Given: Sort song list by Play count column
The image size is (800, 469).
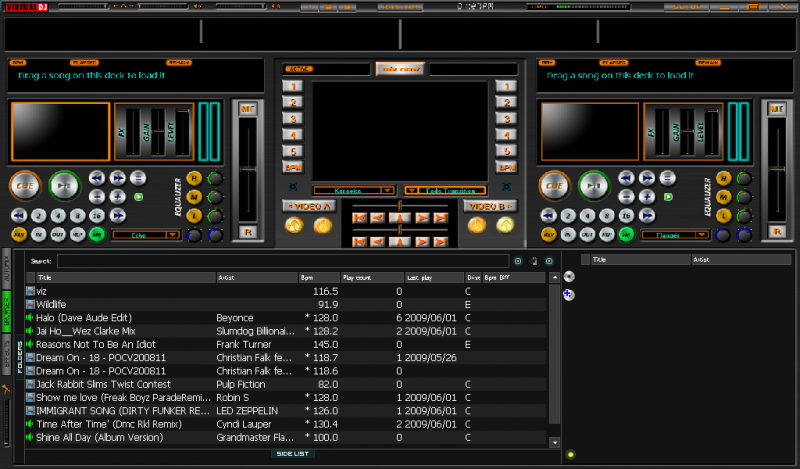Looking at the screenshot, I should pyautogui.click(x=372, y=278).
